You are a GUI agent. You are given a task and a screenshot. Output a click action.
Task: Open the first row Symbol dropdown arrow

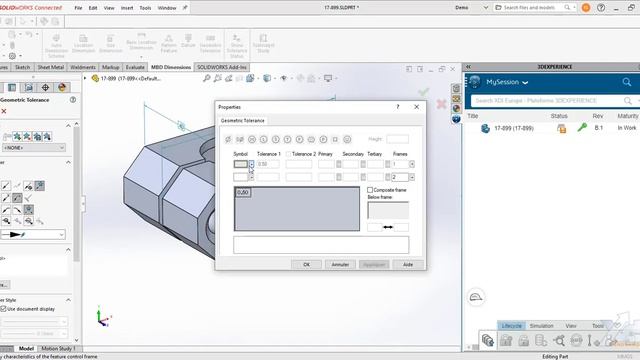251,164
